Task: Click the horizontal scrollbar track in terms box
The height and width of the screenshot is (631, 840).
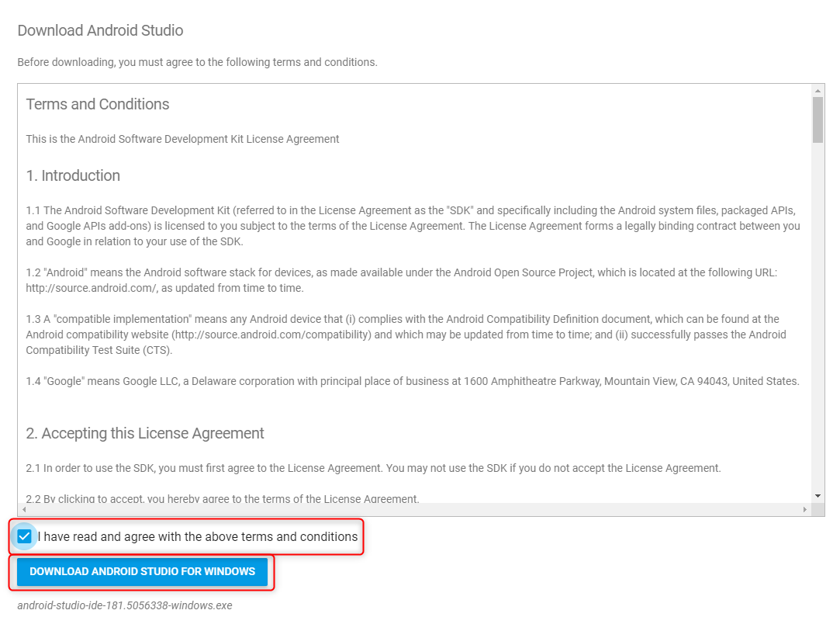Action: tap(415, 509)
